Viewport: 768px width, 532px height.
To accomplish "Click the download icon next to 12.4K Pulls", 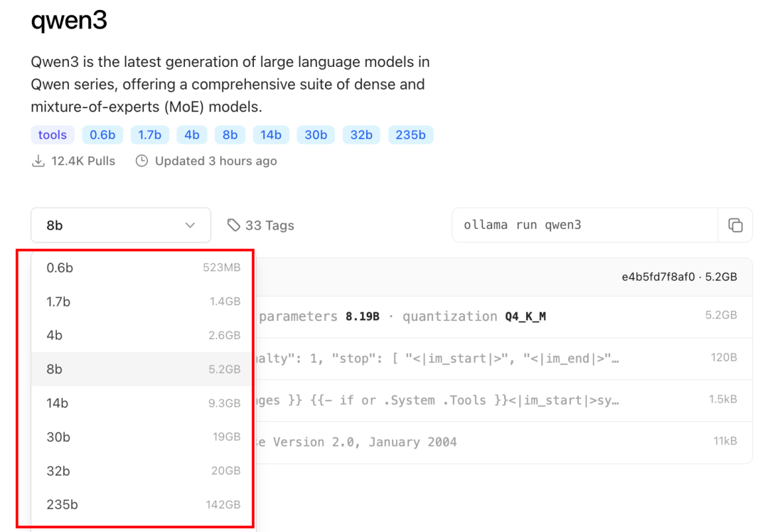I will click(38, 161).
